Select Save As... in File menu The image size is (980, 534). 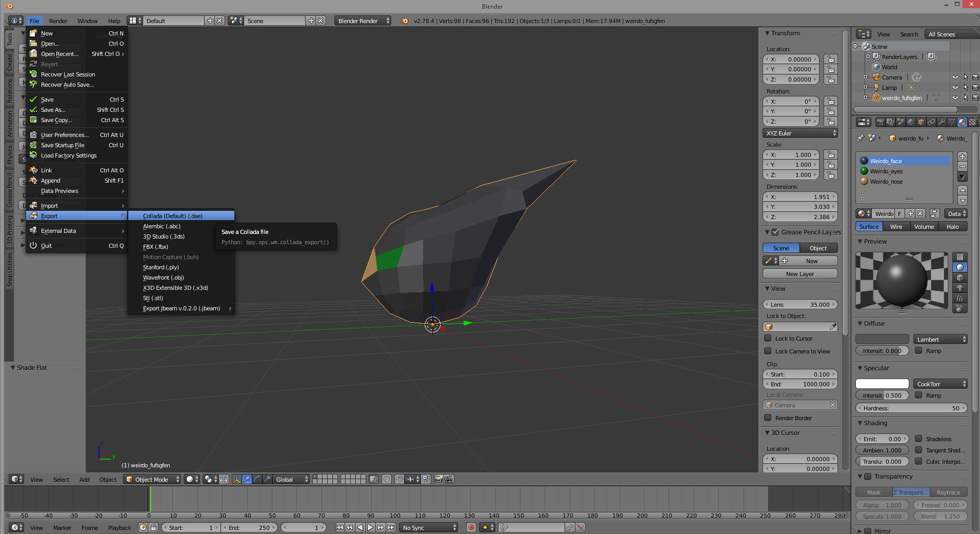[x=77, y=110]
